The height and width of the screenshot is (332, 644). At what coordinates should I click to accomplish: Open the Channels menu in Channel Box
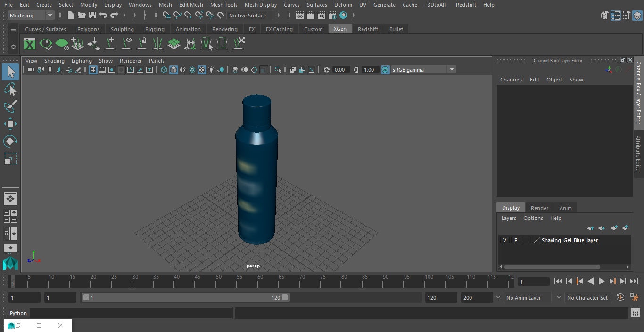(512, 80)
